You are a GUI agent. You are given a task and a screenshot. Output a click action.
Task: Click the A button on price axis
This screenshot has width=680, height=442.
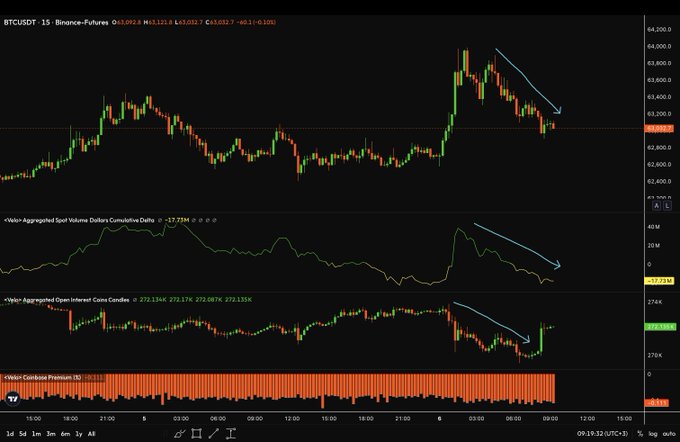[x=657, y=206]
